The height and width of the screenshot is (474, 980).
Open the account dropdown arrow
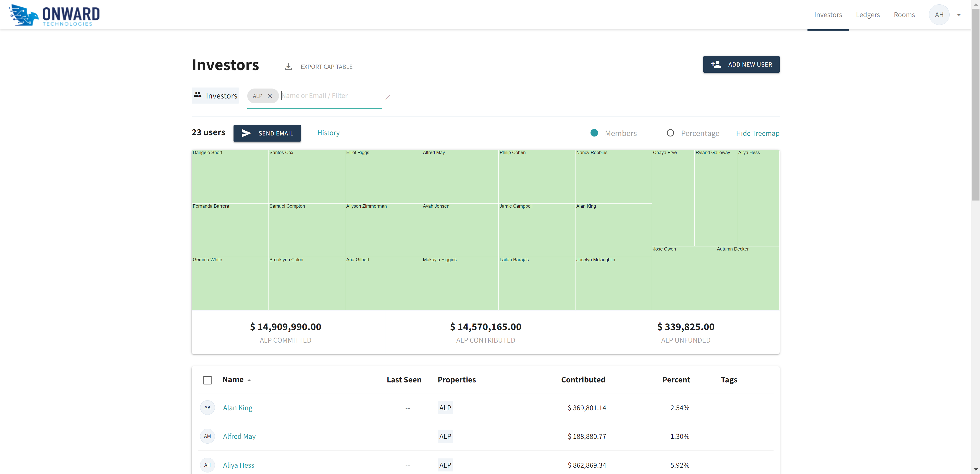point(959,15)
